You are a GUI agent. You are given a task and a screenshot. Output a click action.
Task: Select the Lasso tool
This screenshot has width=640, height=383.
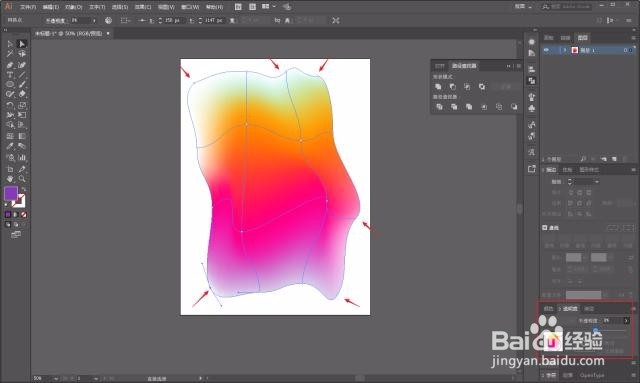point(22,54)
